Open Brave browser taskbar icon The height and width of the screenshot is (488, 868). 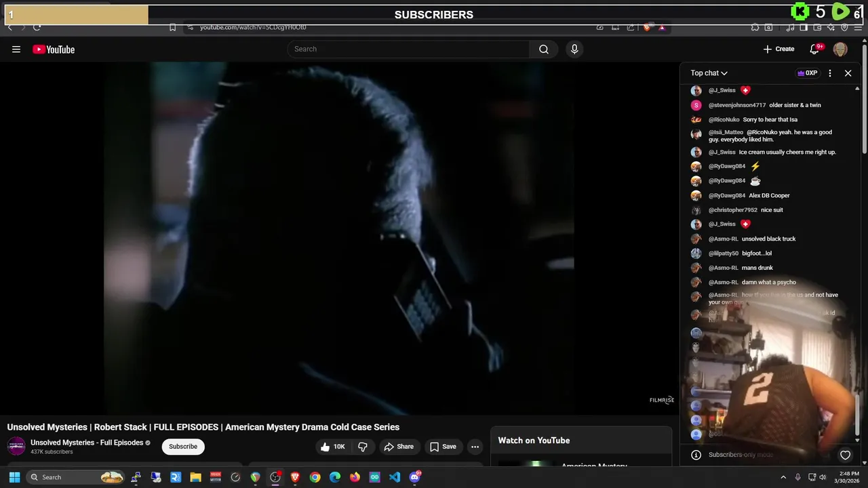pos(295,477)
